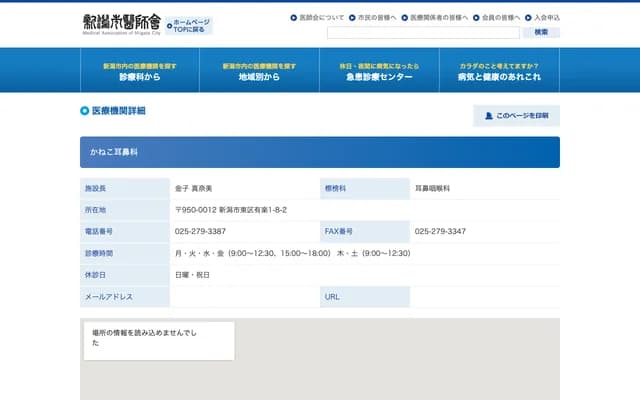Click the printer icon in print button

pos(488,115)
